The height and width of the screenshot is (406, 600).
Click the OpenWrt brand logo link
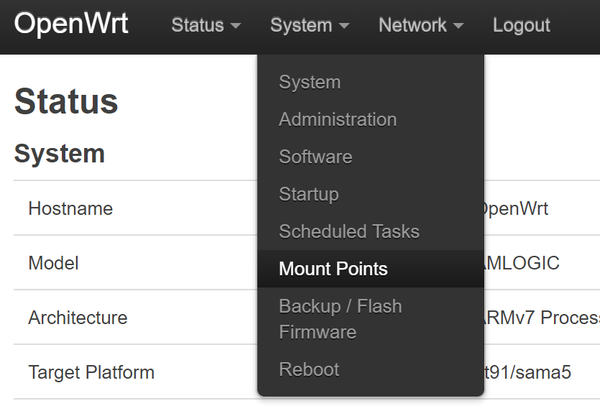(71, 24)
